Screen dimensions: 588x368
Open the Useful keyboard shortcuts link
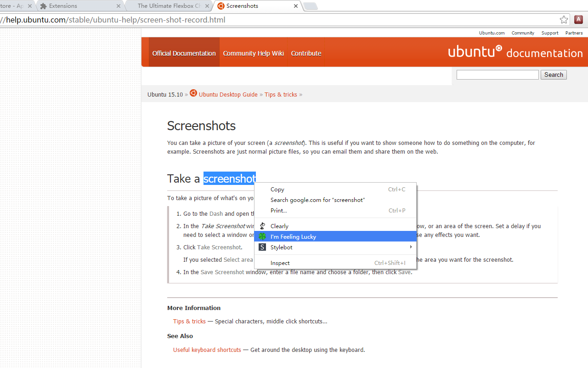pos(207,350)
